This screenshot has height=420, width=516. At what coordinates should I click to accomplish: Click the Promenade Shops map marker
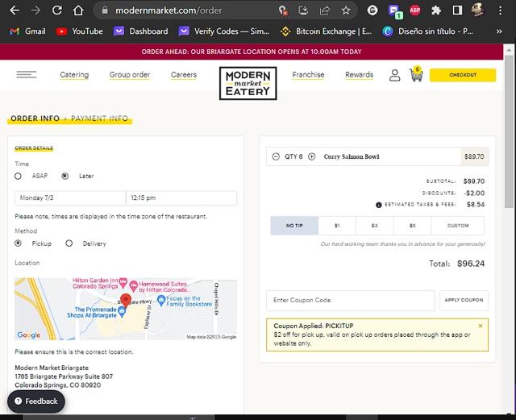pyautogui.click(x=122, y=312)
